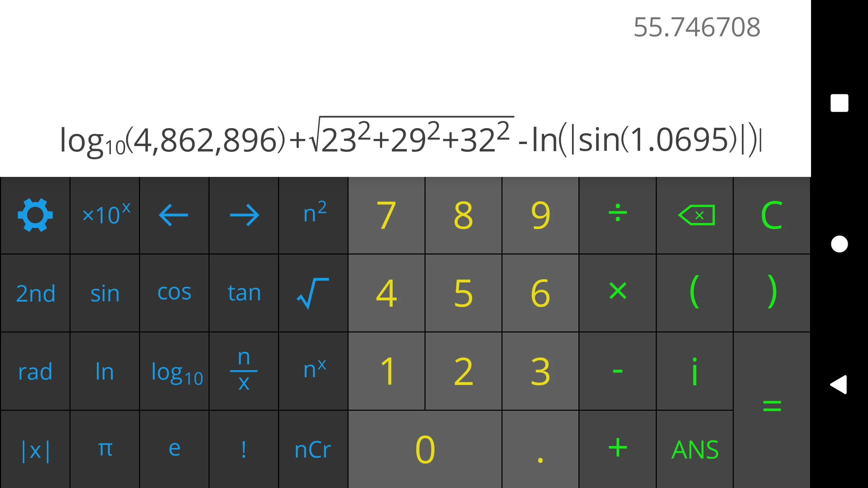Press the 2nd function toggle button
This screenshot has height=488, width=868.
point(34,292)
